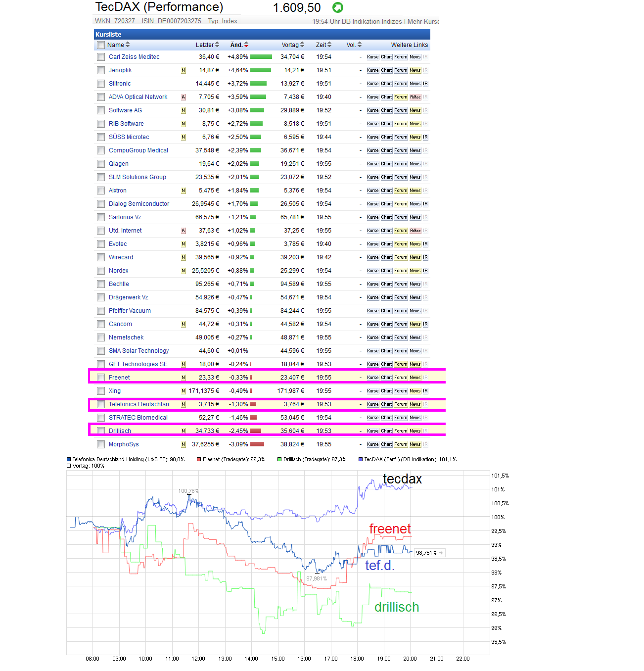The image size is (644, 671).
Task: Click the TecDAX (Perf.) legend color square
Action: [361, 459]
